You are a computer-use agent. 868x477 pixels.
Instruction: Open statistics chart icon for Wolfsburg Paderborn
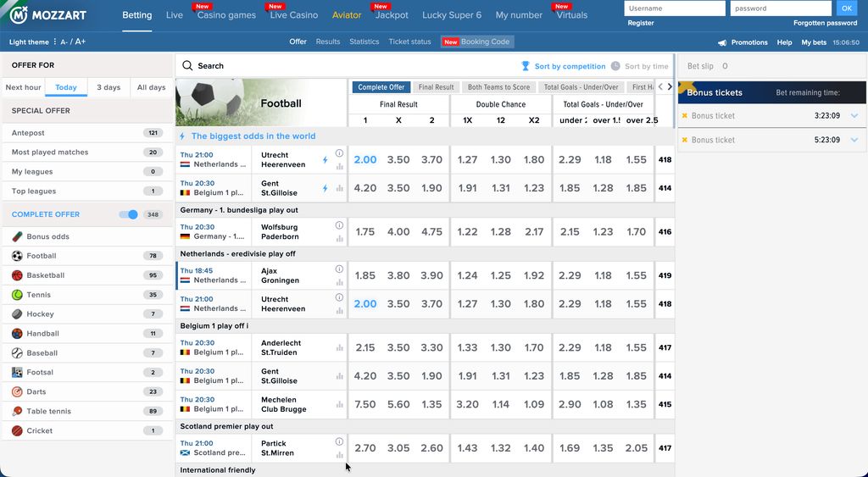pyautogui.click(x=339, y=239)
